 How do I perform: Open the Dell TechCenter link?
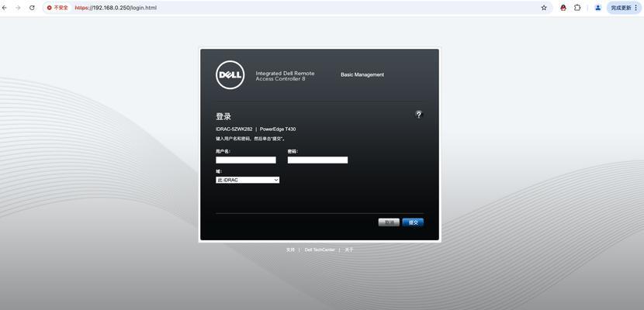320,250
